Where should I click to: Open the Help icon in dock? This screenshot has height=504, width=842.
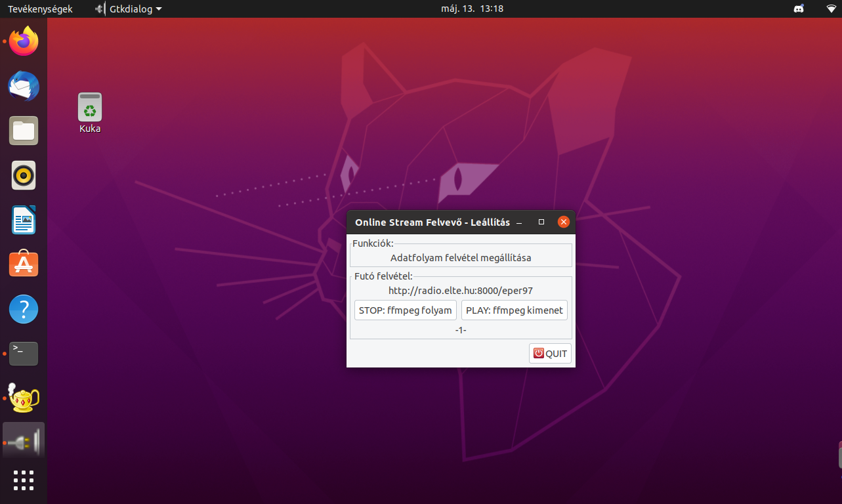[x=24, y=309]
